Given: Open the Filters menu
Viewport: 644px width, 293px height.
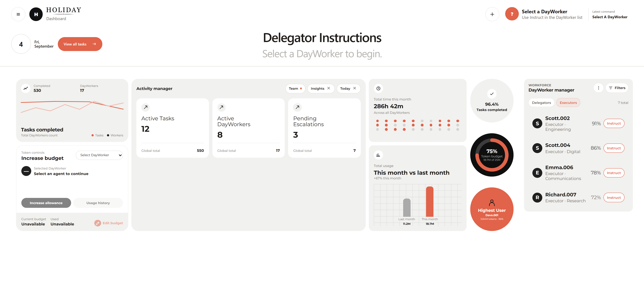Looking at the screenshot, I should 617,88.
